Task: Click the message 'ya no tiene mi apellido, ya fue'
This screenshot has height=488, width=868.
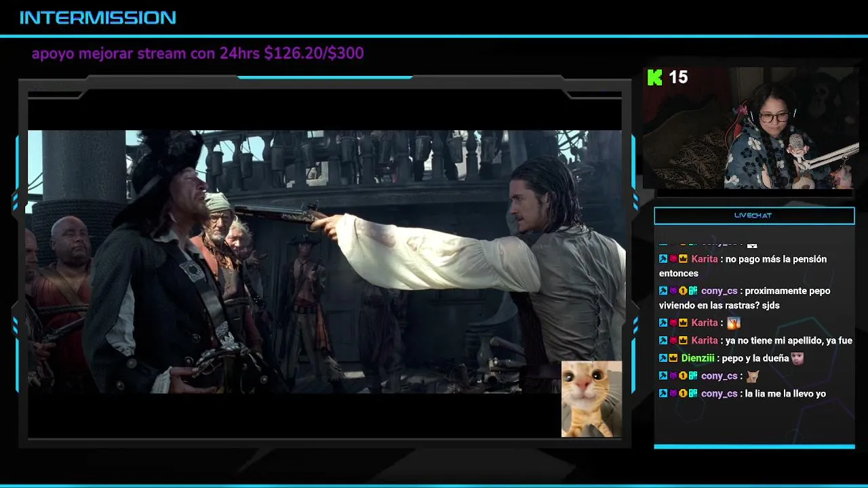Action: coord(789,340)
